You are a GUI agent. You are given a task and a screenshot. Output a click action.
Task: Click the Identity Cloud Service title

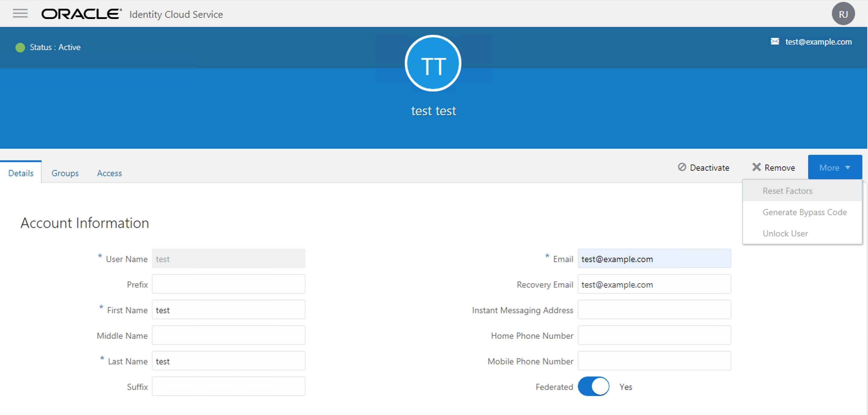tap(176, 15)
